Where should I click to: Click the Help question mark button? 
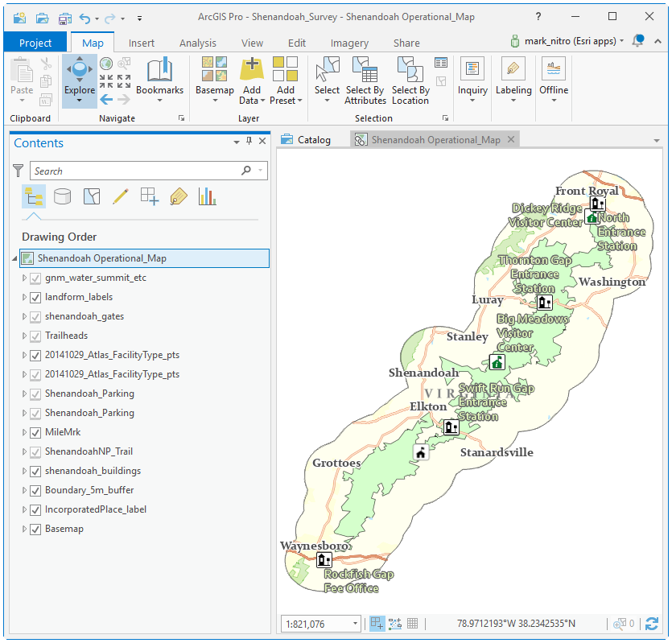[538, 17]
